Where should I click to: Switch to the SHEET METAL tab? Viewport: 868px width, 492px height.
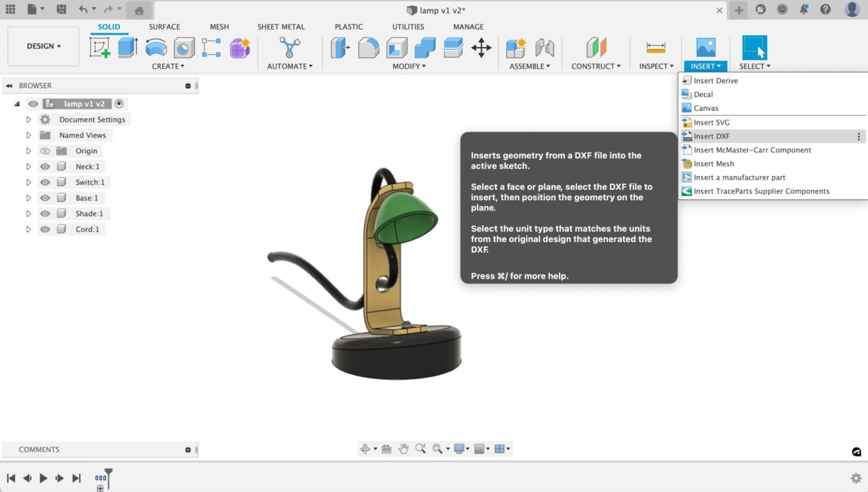point(281,27)
